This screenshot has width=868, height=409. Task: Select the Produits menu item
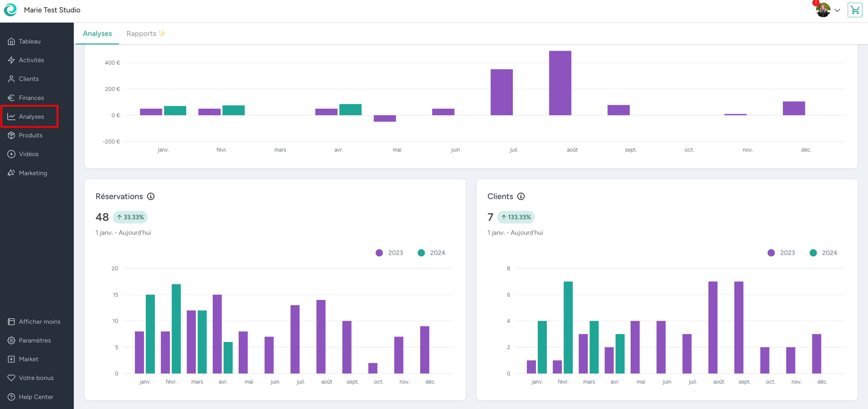pos(30,135)
